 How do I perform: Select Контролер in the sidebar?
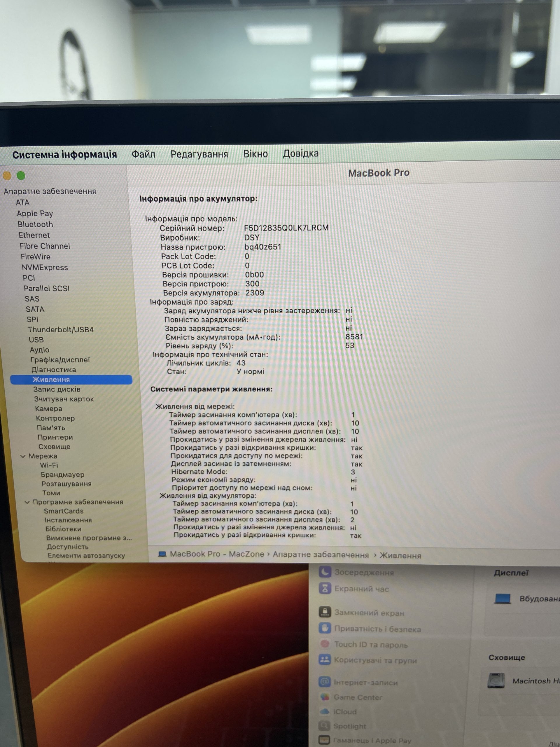click(55, 418)
